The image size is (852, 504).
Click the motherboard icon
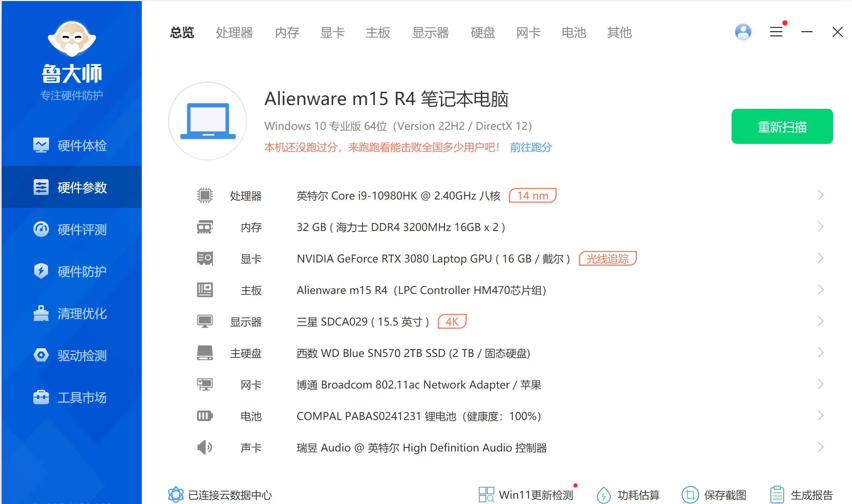205,290
